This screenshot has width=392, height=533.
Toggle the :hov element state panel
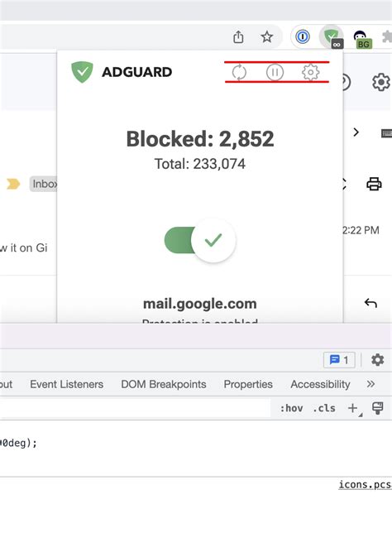(291, 408)
